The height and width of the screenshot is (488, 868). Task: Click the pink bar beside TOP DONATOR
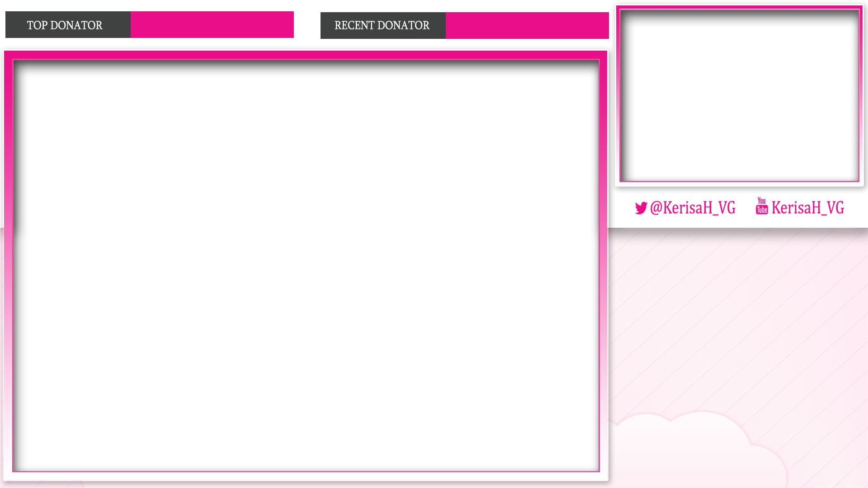point(212,25)
